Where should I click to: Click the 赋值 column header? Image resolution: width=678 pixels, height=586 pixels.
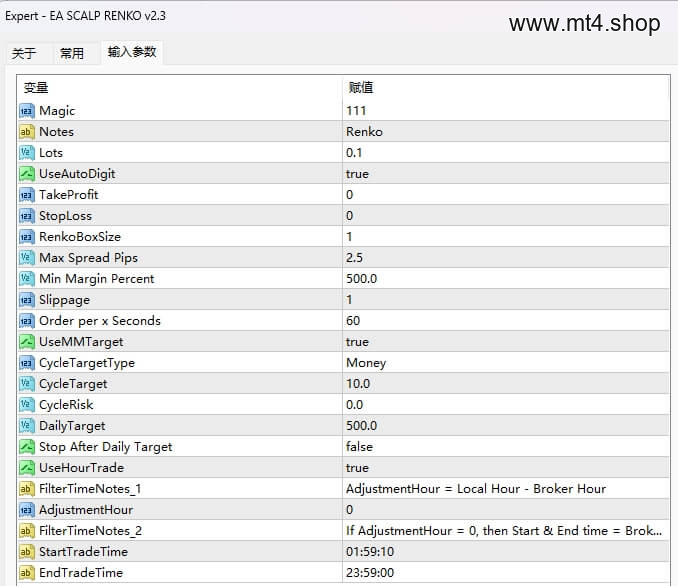[x=506, y=88]
